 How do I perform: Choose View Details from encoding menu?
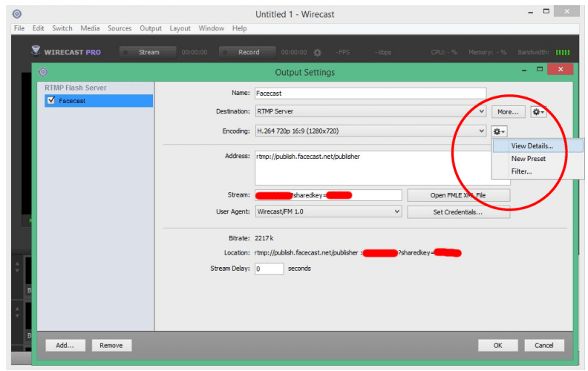click(538, 145)
